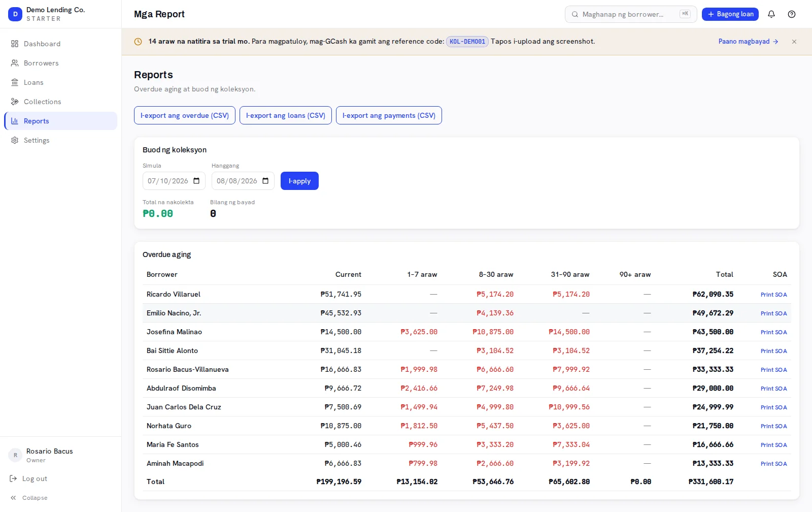Log out of the account
Screen dimensions: 812x512
pyautogui.click(x=28, y=478)
